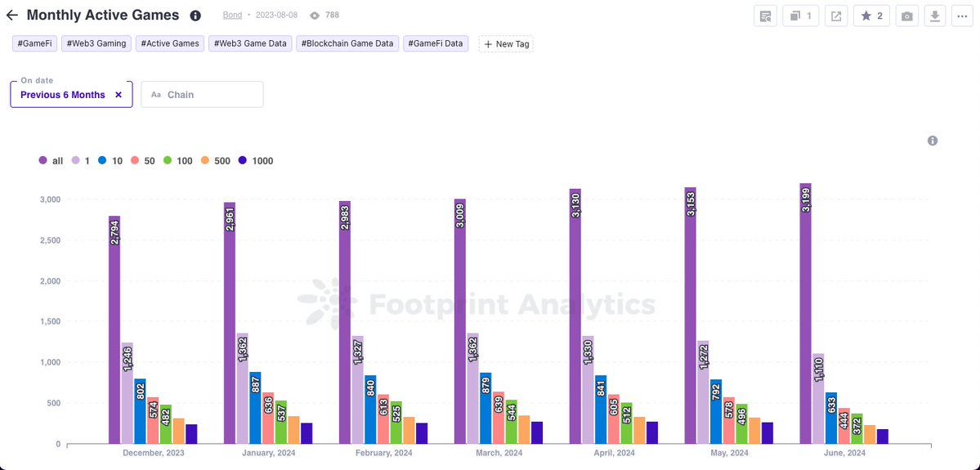Click the chart info icon above the graph
The height and width of the screenshot is (470, 980).
pos(933,141)
